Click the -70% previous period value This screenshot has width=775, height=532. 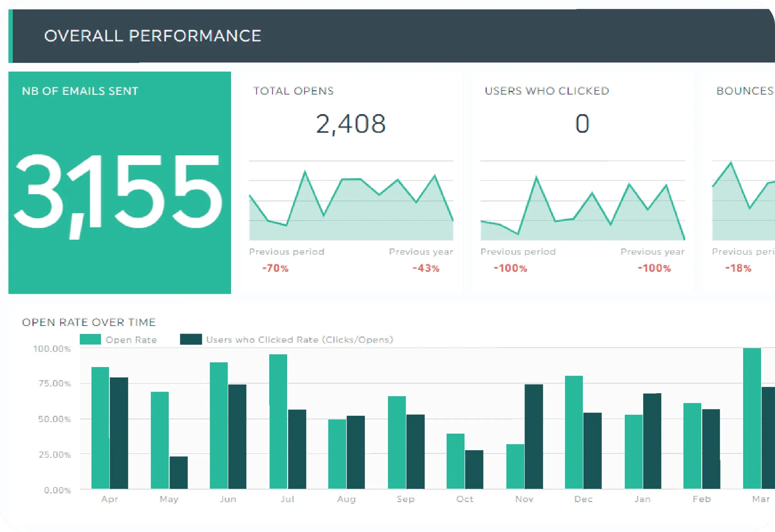click(x=275, y=268)
